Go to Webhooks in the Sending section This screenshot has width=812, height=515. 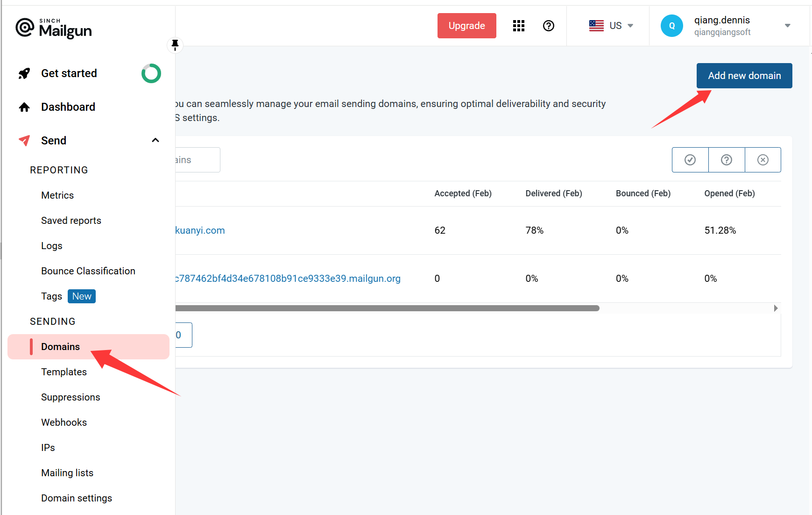coord(64,422)
